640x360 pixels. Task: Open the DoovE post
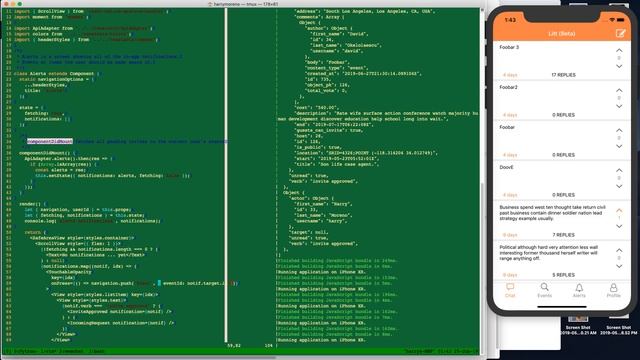(x=506, y=167)
